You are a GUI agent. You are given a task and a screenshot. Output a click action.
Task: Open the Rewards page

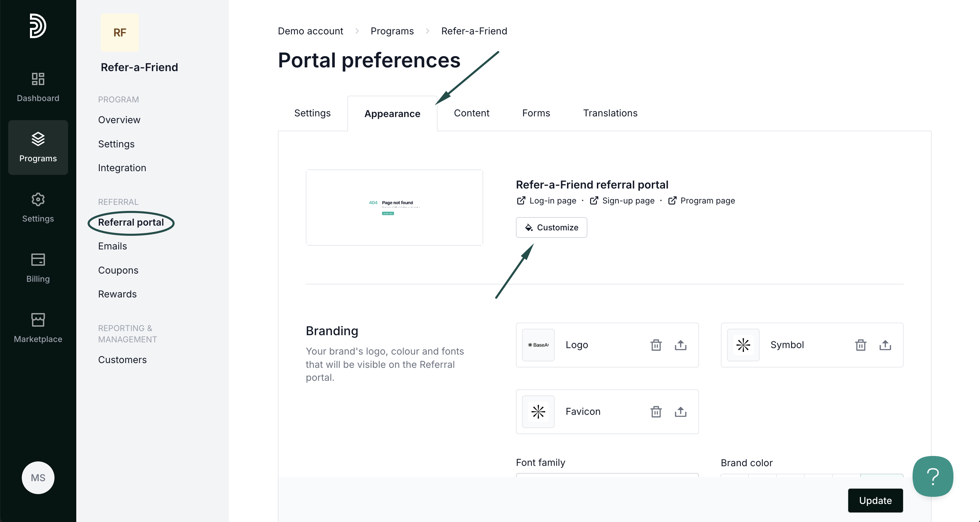(117, 294)
